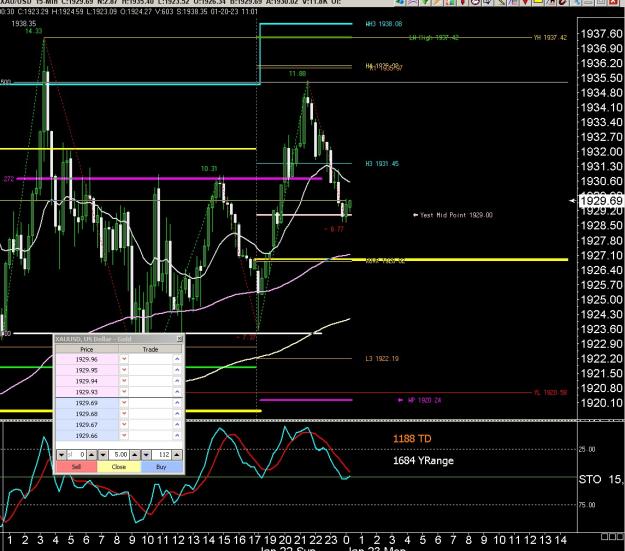Increase the 5.00 lot size value

click(x=135, y=455)
